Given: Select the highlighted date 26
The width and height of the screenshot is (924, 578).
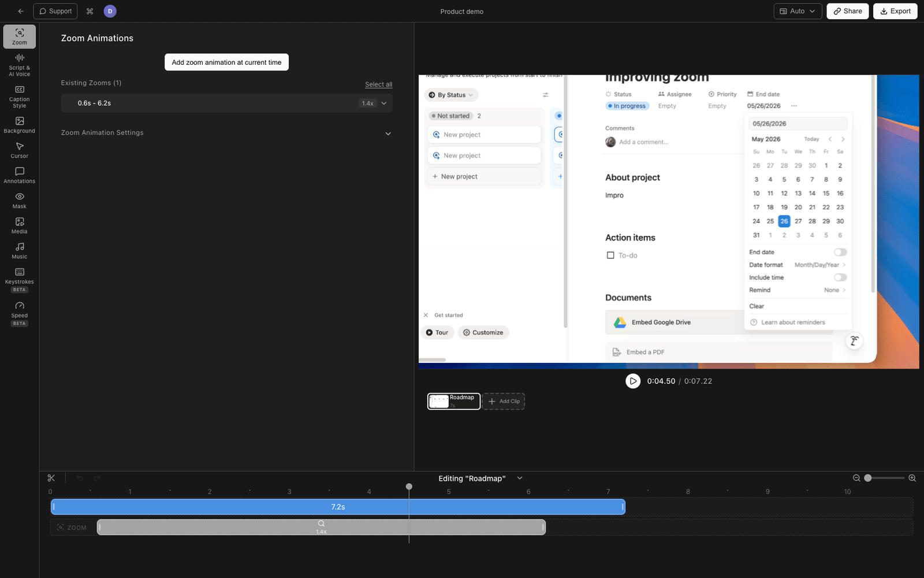Looking at the screenshot, I should pos(784,221).
